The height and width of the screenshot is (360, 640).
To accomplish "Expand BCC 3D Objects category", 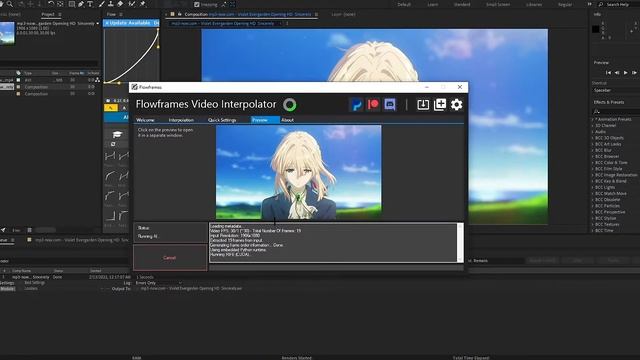I will point(593,138).
